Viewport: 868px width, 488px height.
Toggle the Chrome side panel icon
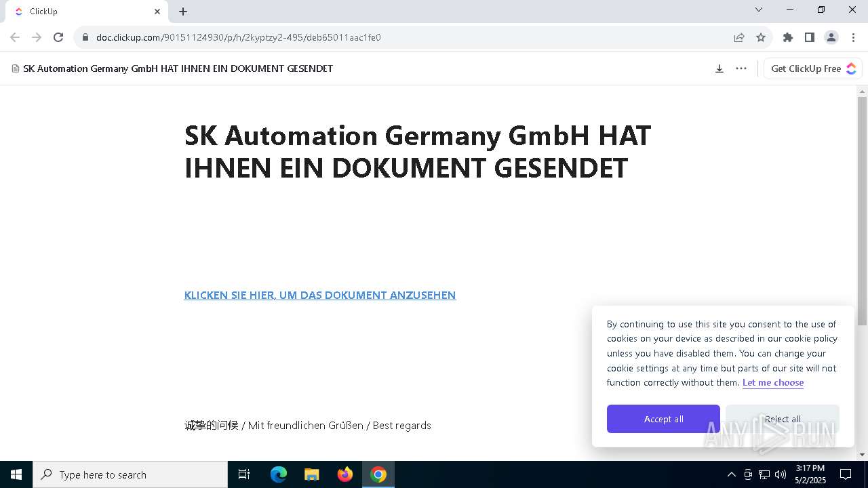[810, 37]
